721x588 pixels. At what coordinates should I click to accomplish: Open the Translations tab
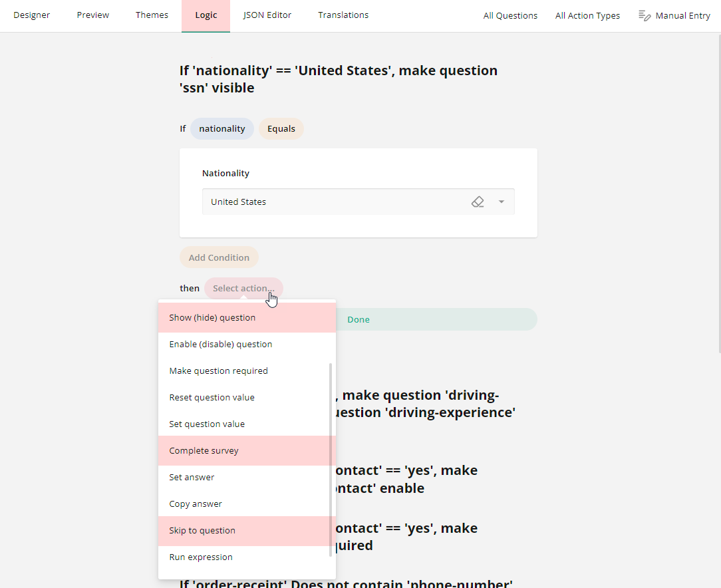click(x=343, y=15)
